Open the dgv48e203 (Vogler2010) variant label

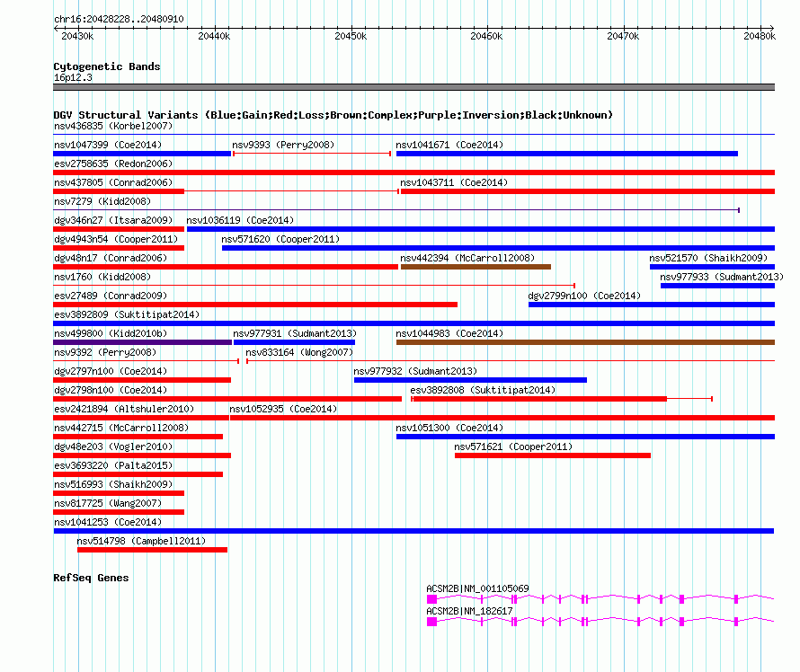tap(113, 447)
